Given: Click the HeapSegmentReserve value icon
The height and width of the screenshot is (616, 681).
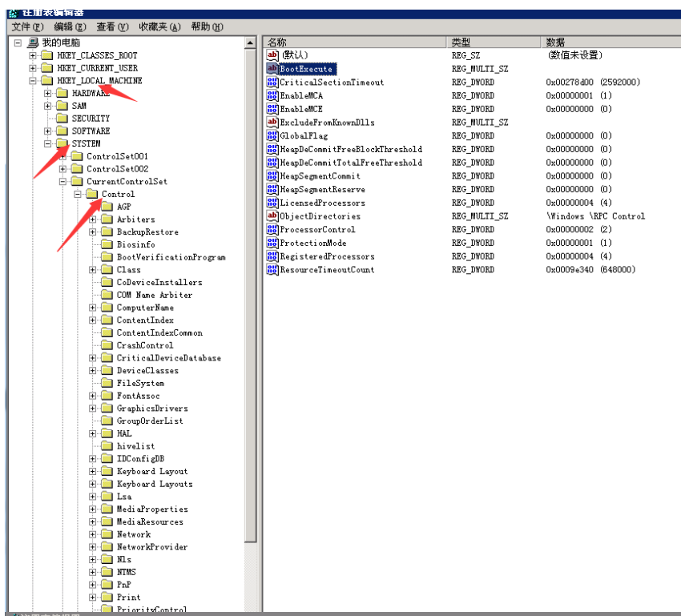Looking at the screenshot, I should click(272, 189).
